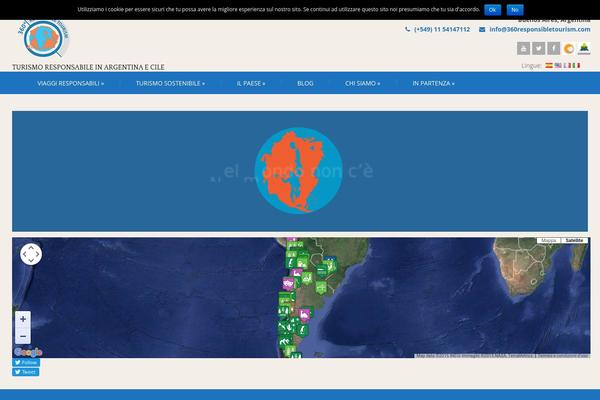Click the phone number (+549) 11 54147112
600x400 pixels.
442,29
